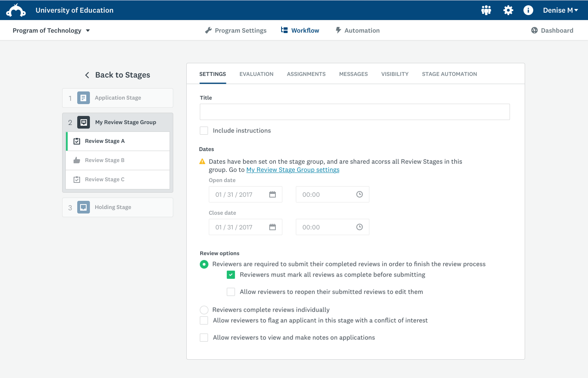Viewport: 588px width, 378px height.
Task: Open calendar picker for Close date
Action: (273, 227)
